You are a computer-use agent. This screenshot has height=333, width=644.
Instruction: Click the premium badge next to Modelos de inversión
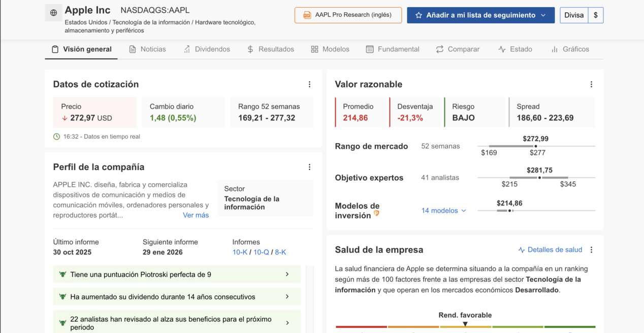coord(376,214)
